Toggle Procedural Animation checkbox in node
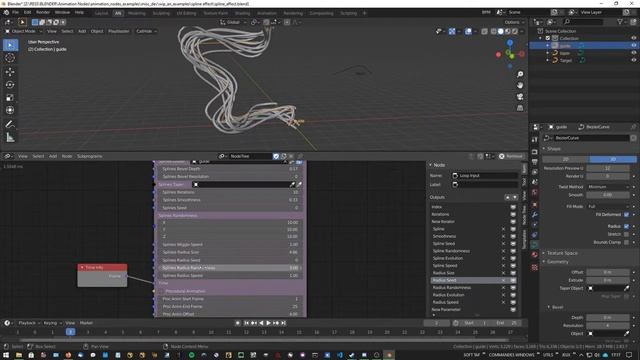The width and height of the screenshot is (640, 360). (x=162, y=291)
